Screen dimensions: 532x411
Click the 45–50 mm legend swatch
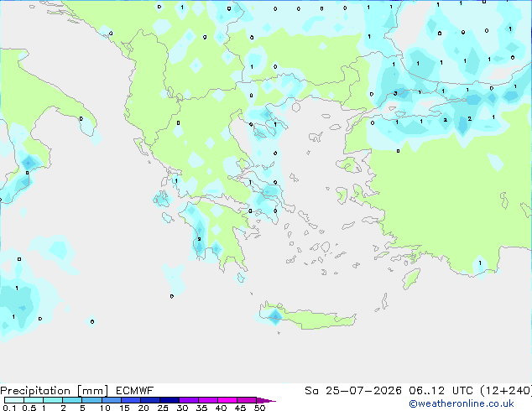pos(247,400)
